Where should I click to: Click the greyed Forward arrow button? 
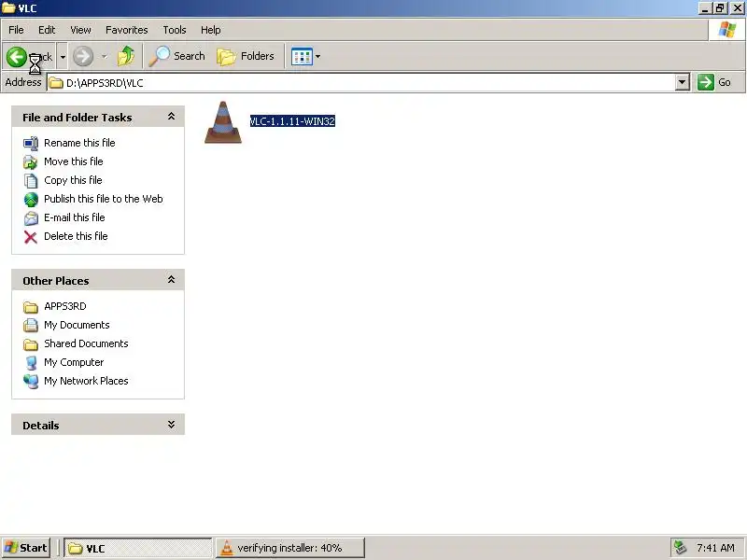pos(83,57)
